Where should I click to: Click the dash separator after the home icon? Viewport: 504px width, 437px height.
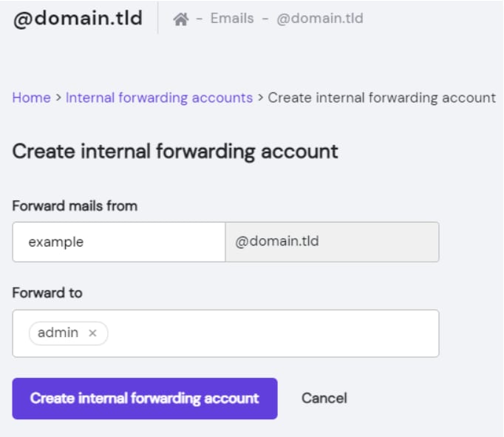coord(200,19)
